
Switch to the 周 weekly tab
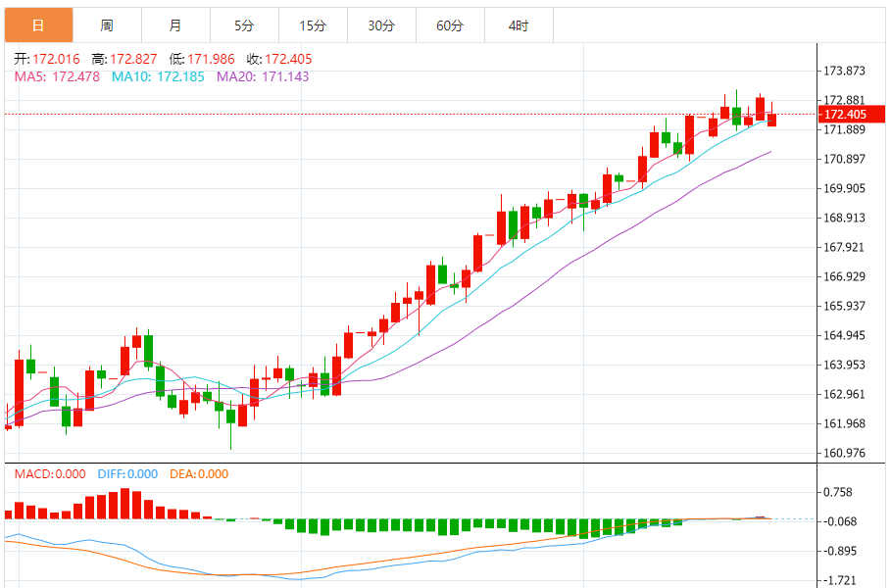tap(108, 25)
